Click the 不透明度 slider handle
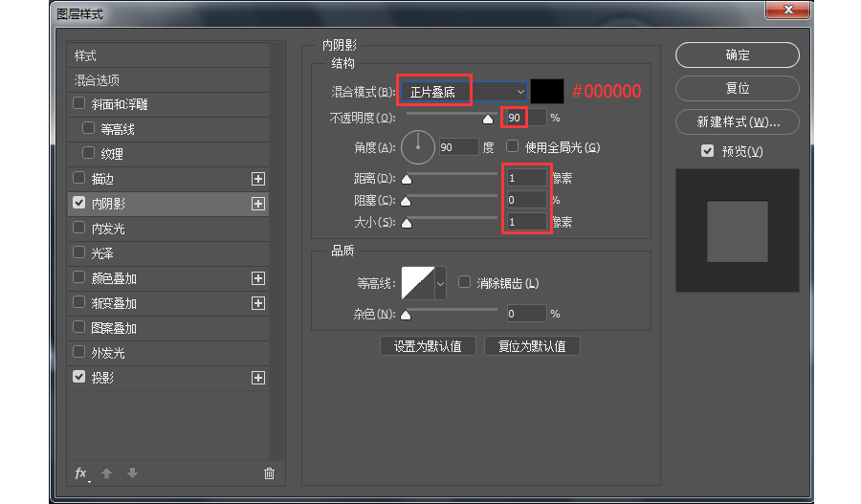Image resolution: width=861 pixels, height=504 pixels. [x=488, y=120]
